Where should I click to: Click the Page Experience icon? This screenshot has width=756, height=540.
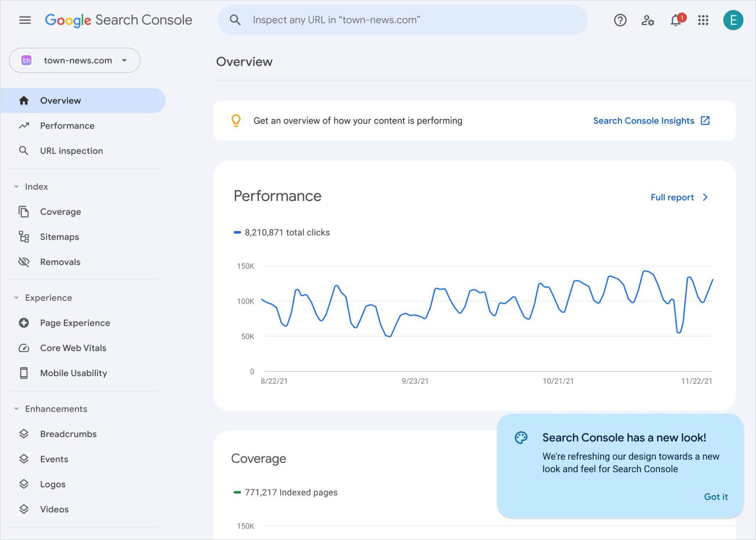23,323
